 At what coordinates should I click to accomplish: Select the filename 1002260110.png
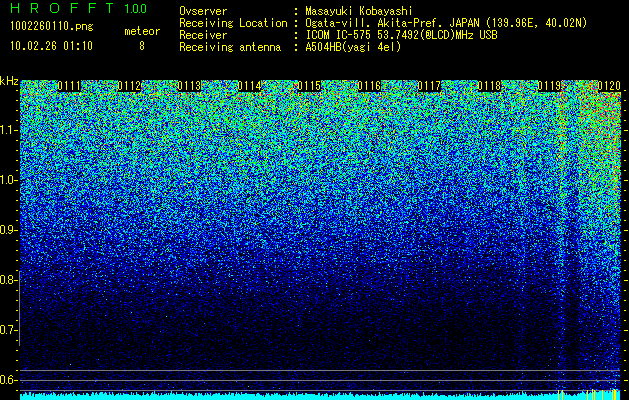52,26
